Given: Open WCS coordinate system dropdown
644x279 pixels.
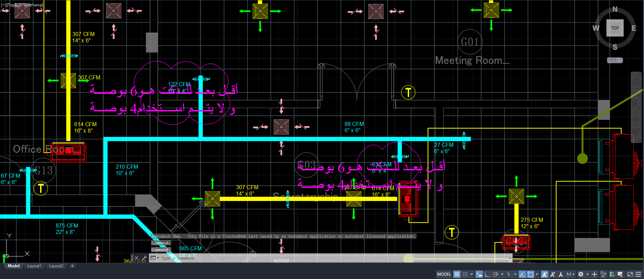Looking at the screenshot, I should pos(615,60).
